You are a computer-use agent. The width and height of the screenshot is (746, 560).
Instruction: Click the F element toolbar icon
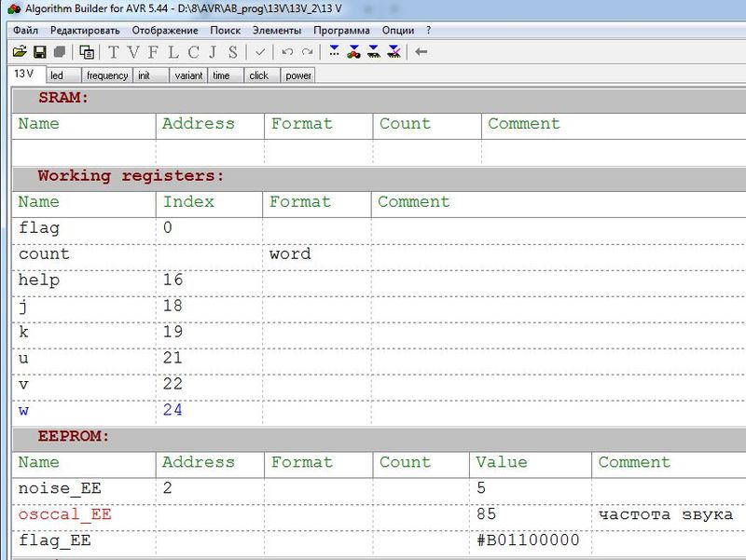coord(153,52)
